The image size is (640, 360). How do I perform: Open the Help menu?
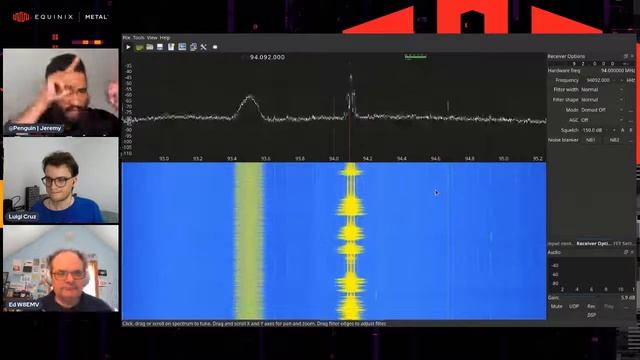[x=165, y=38]
